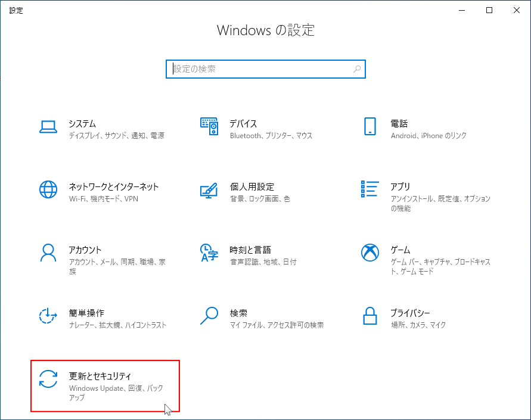Viewport: 531px width, 420px height.
Task: Minimize the 設定 window
Action: point(462,10)
